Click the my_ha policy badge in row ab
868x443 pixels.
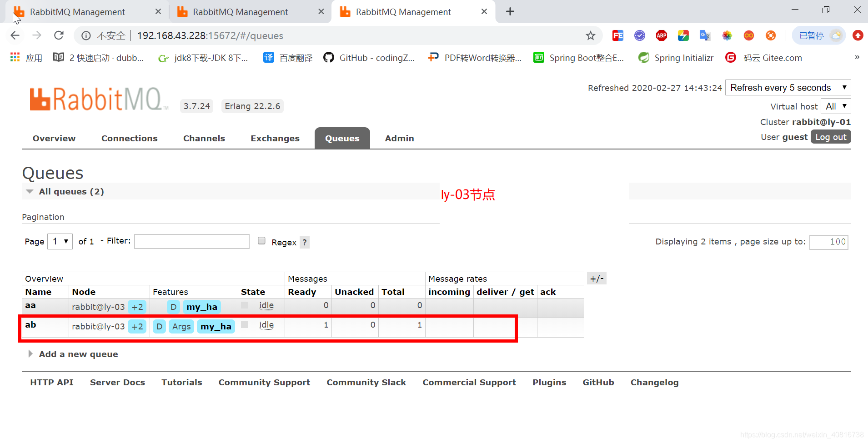[216, 327]
